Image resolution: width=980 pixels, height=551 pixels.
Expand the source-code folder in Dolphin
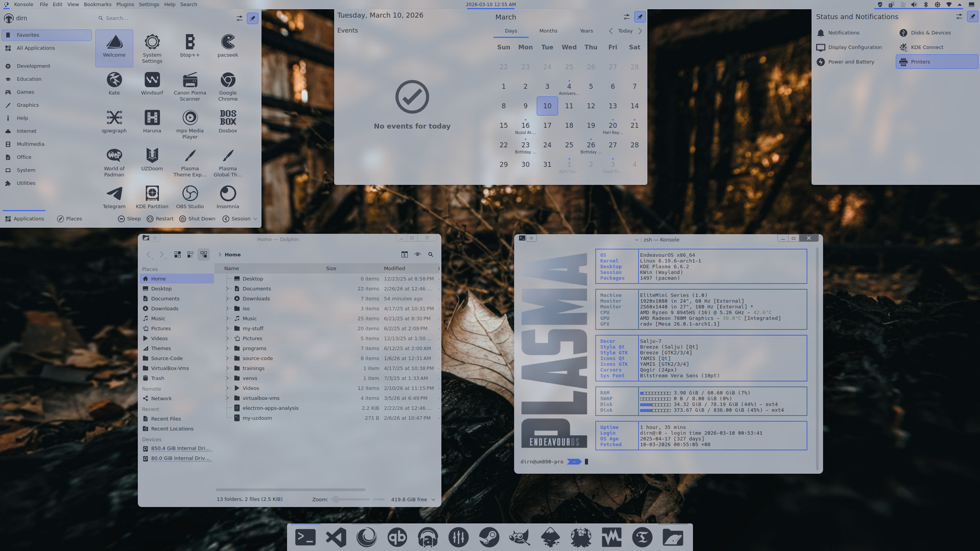click(227, 359)
